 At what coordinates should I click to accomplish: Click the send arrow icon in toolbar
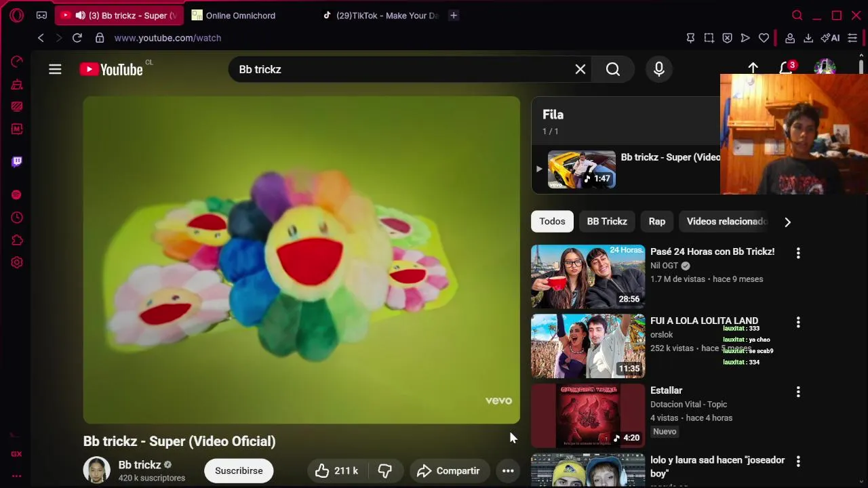pos(745,38)
